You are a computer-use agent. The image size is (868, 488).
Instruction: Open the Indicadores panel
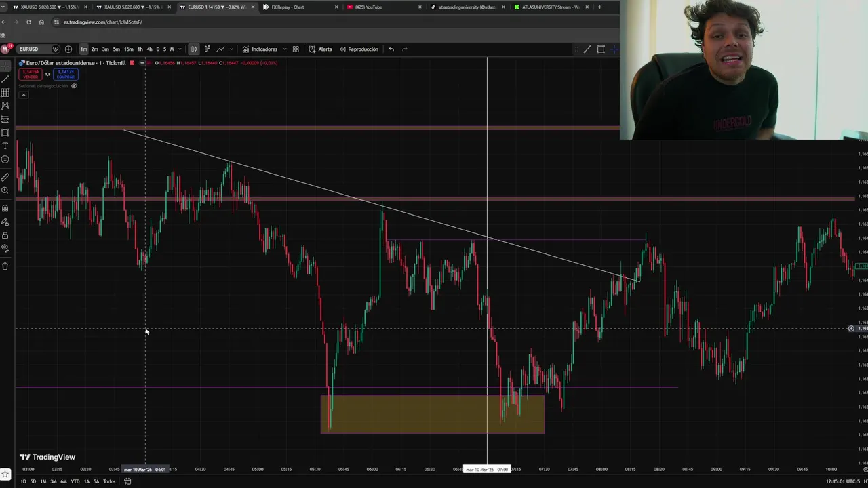point(260,49)
